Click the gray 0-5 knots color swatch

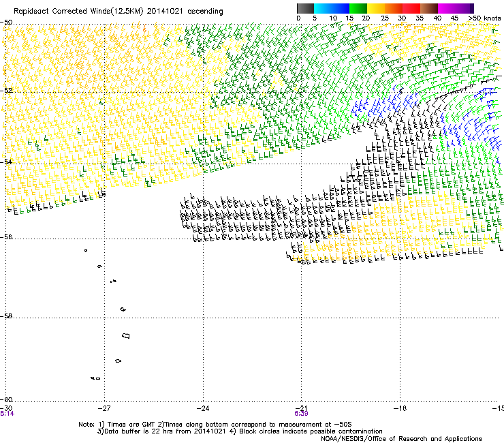coord(305,8)
